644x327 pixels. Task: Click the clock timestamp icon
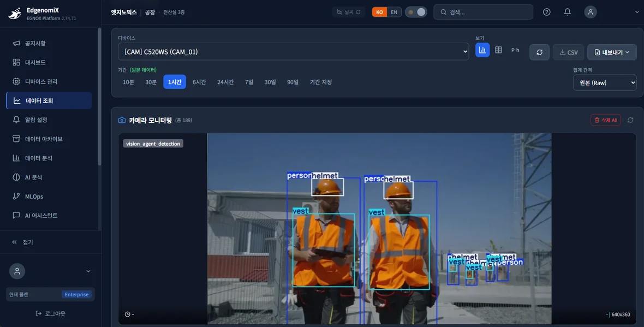[x=127, y=314]
